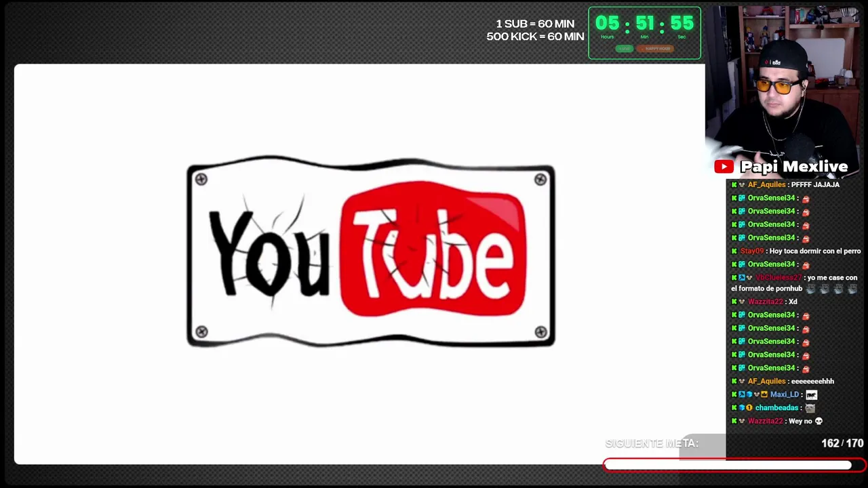Click the Kick badge beside Maxi_LD
Viewport: 868px width, 488px height.
734,394
